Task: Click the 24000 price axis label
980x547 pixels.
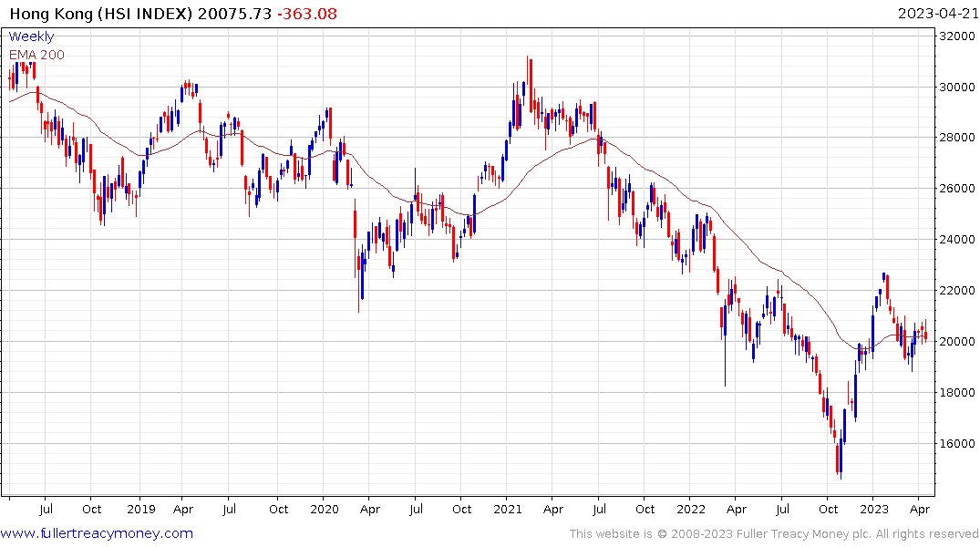Action: pos(957,240)
